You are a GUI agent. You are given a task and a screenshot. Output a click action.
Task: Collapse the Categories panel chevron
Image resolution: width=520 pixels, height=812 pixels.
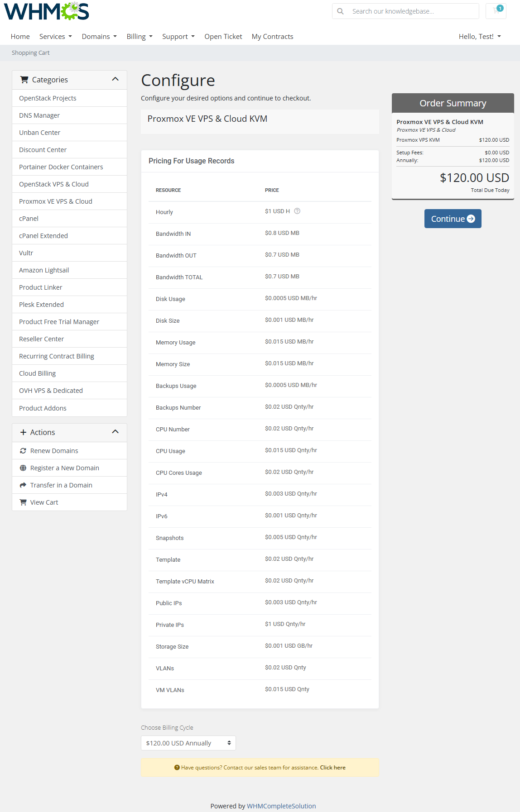click(x=116, y=79)
